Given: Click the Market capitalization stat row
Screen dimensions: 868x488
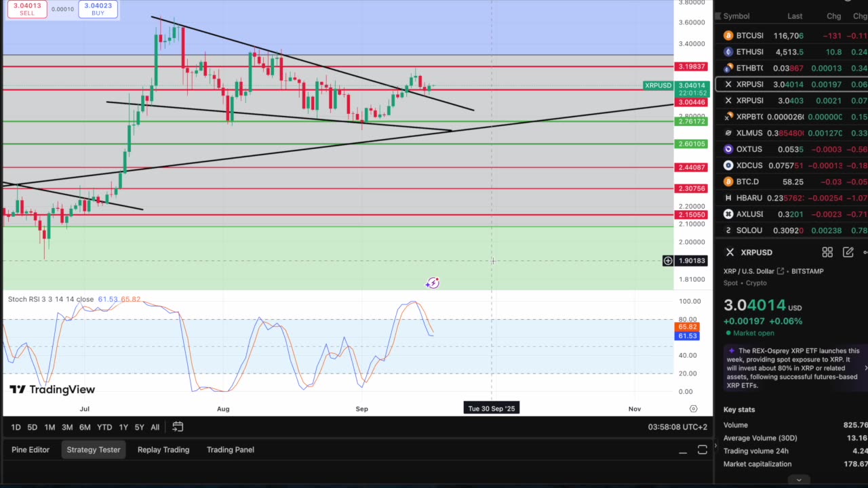Looking at the screenshot, I should point(795,464).
